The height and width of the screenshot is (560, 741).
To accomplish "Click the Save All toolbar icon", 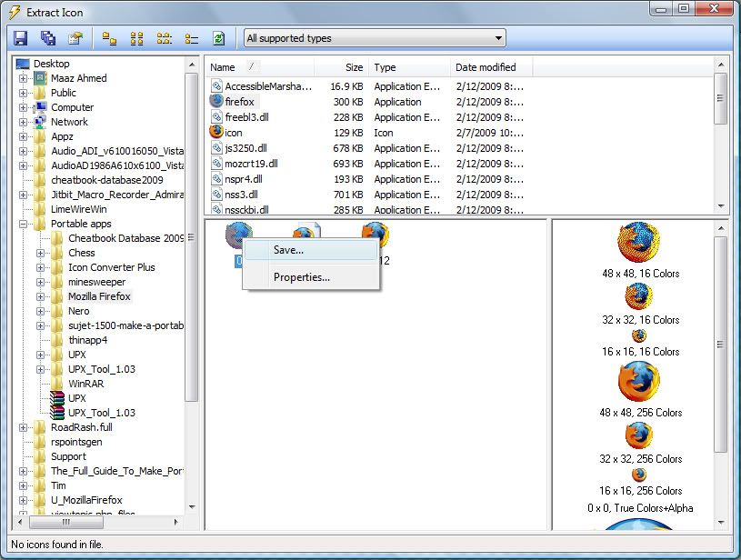I will [48, 38].
